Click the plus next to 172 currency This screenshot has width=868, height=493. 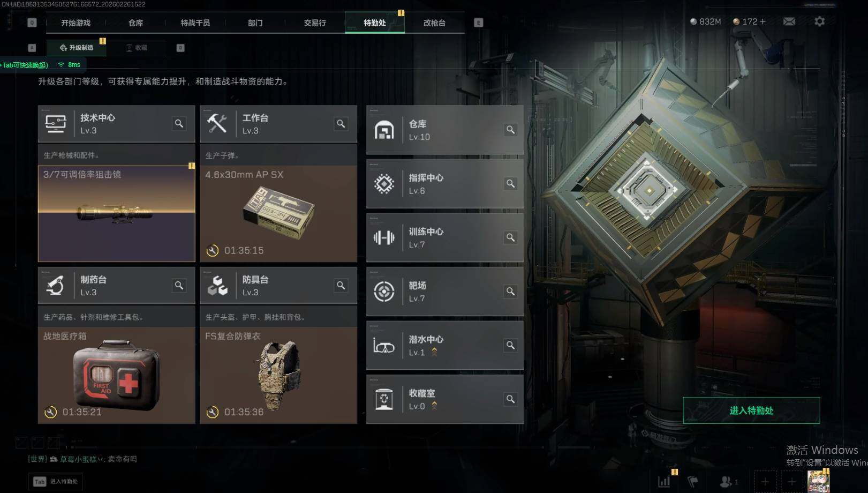click(763, 21)
